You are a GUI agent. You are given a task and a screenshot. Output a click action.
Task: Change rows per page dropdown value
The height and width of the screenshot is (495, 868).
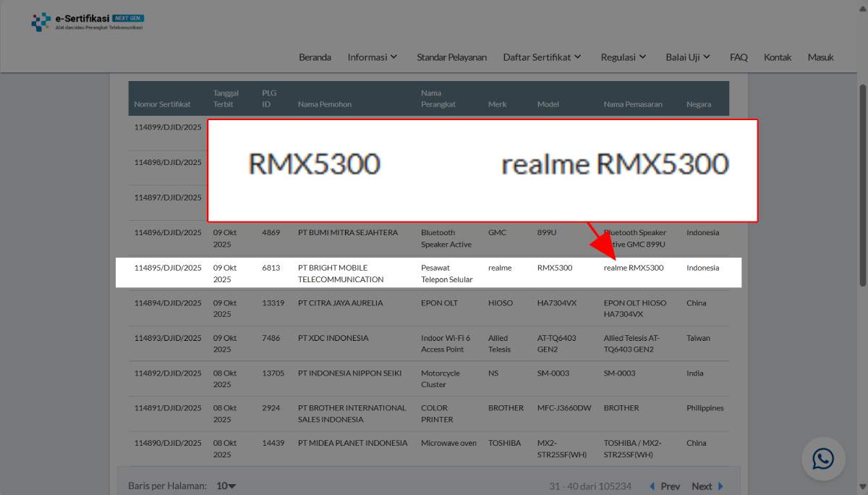[226, 486]
